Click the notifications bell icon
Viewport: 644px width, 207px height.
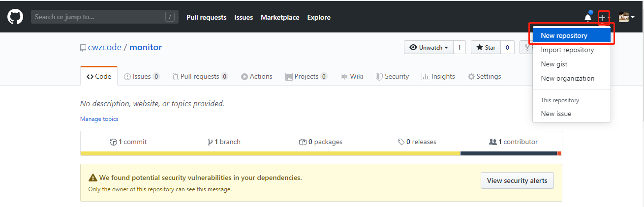coord(588,17)
